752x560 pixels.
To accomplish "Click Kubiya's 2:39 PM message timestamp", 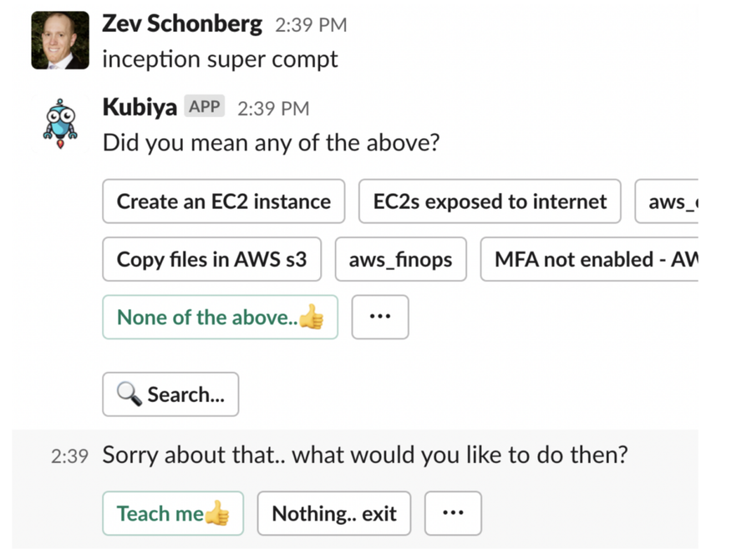I will coord(273,108).
